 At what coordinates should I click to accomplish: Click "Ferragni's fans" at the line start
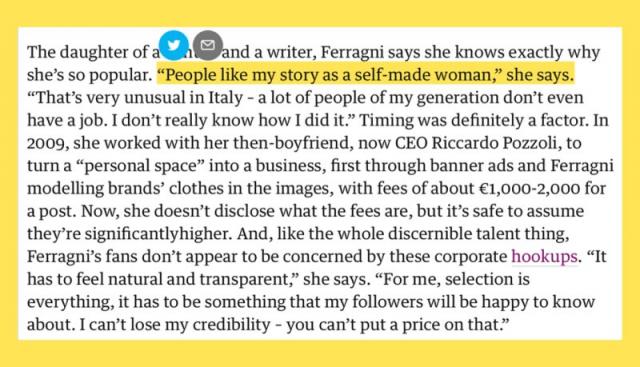[x=81, y=257]
